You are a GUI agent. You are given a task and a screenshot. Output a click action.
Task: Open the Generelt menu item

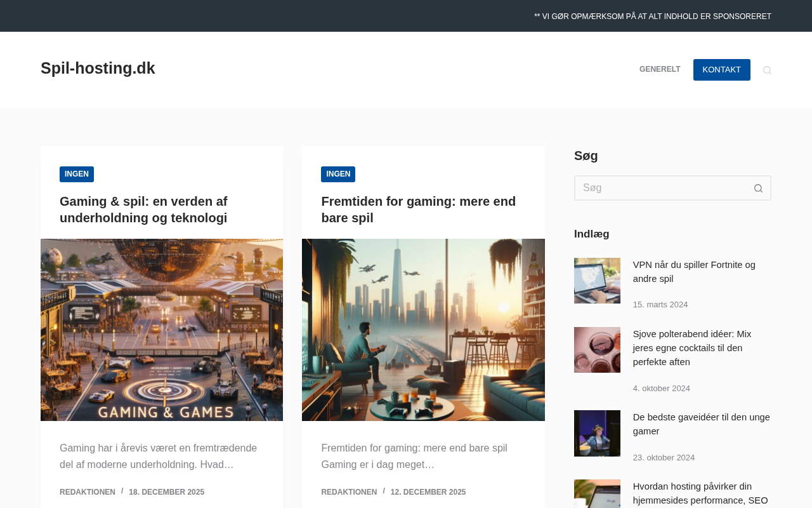(659, 70)
